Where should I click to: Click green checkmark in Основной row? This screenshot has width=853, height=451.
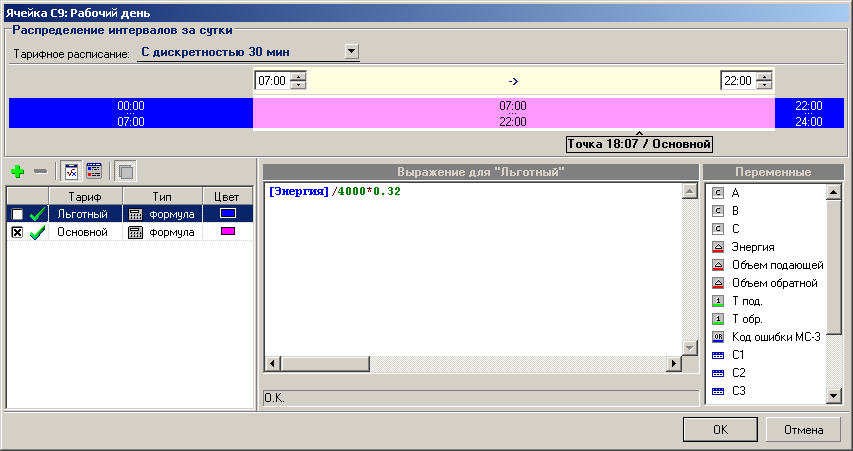pyautogui.click(x=37, y=232)
